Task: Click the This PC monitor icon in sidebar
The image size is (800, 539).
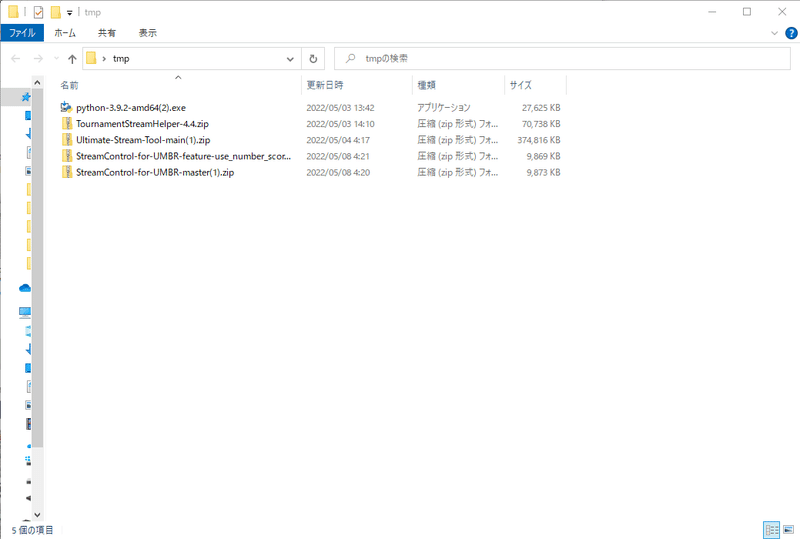Action: click(24, 312)
